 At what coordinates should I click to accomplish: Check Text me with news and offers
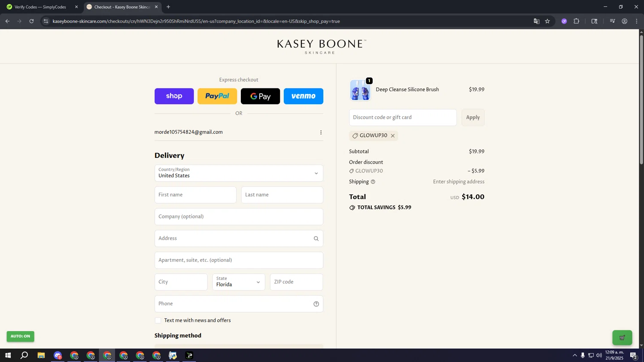(x=158, y=320)
